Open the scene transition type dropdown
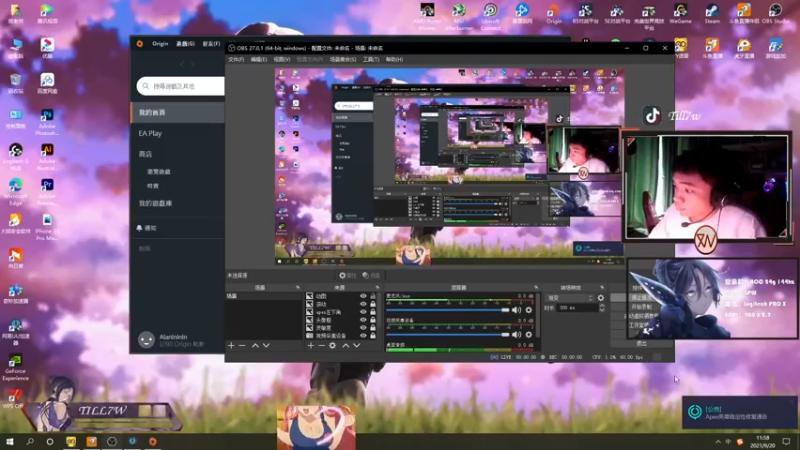This screenshot has height=450, width=800. pyautogui.click(x=570, y=298)
